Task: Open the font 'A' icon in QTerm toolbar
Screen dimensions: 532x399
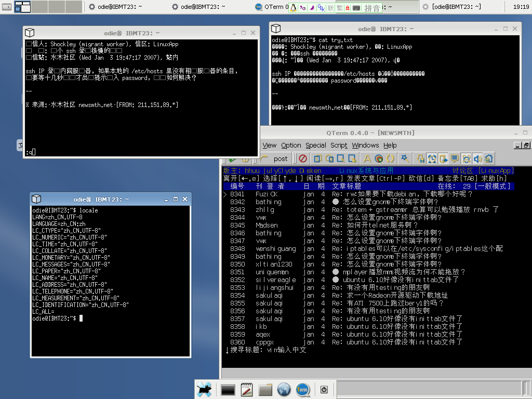Action: [367, 158]
